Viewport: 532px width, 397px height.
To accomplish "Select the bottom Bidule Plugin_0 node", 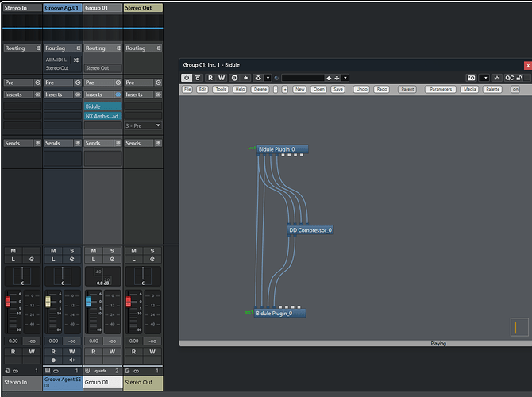I will [x=280, y=313].
